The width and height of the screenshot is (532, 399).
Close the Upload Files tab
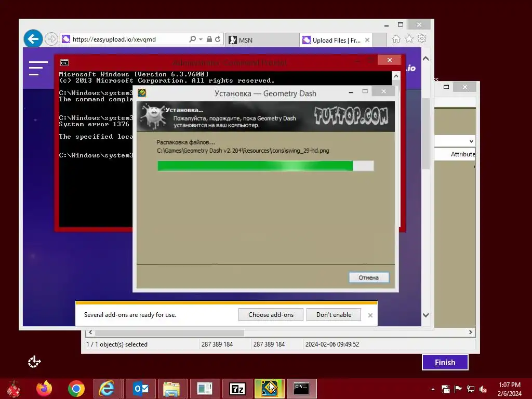pyautogui.click(x=367, y=40)
